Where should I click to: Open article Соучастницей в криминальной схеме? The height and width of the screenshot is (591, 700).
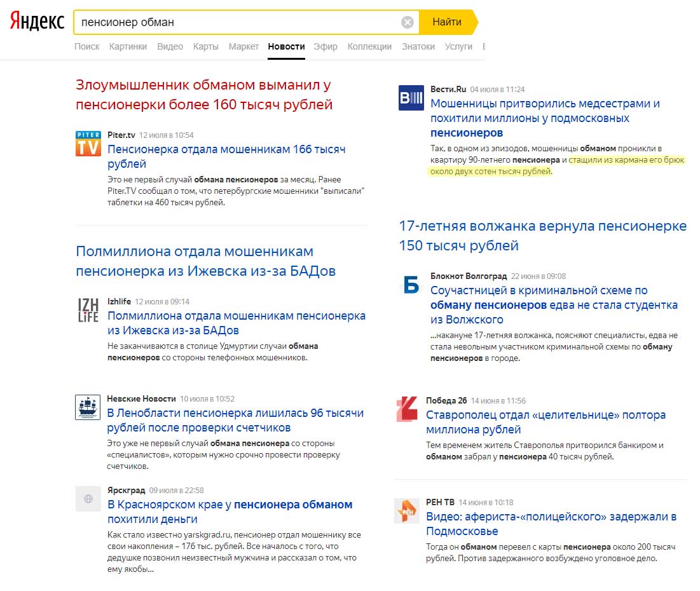(x=554, y=305)
